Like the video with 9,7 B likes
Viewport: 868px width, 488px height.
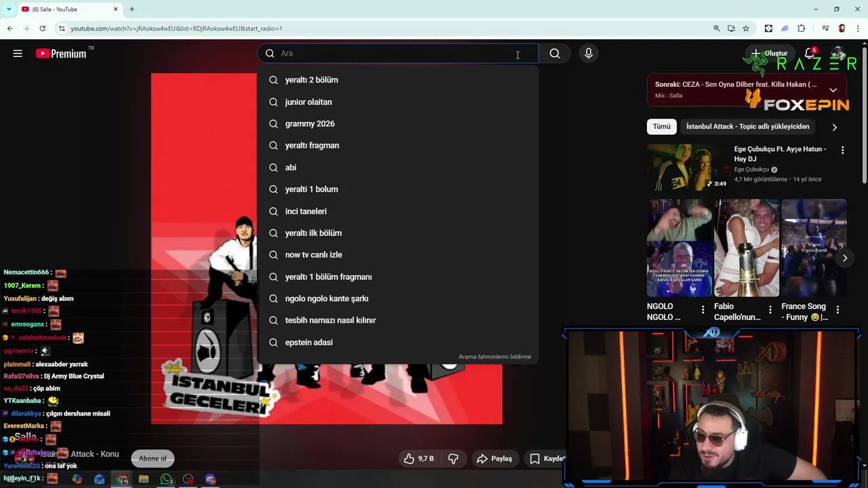tap(418, 459)
